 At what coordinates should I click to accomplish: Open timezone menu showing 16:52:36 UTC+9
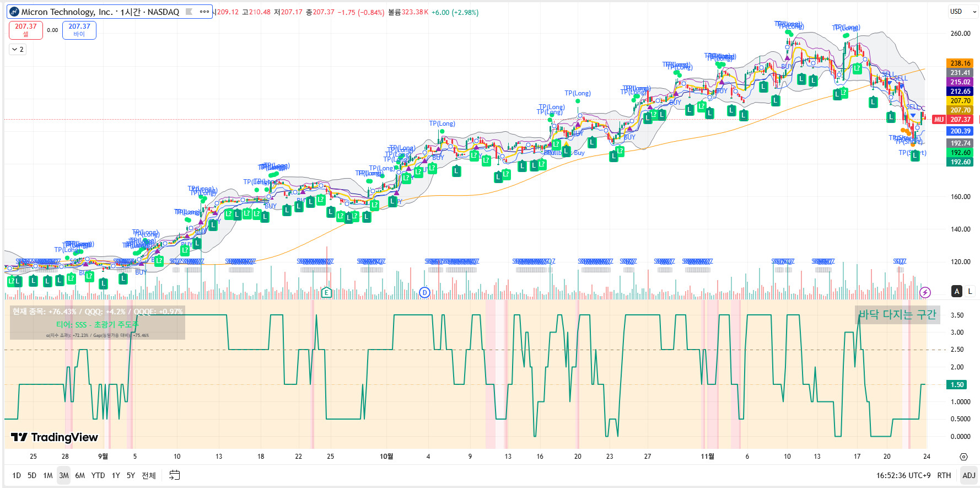click(x=903, y=475)
